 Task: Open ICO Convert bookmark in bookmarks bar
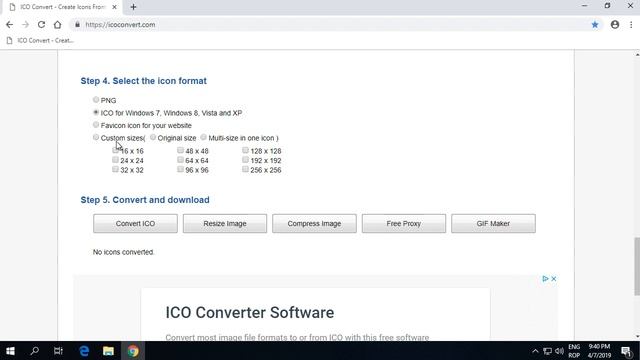coord(40,40)
